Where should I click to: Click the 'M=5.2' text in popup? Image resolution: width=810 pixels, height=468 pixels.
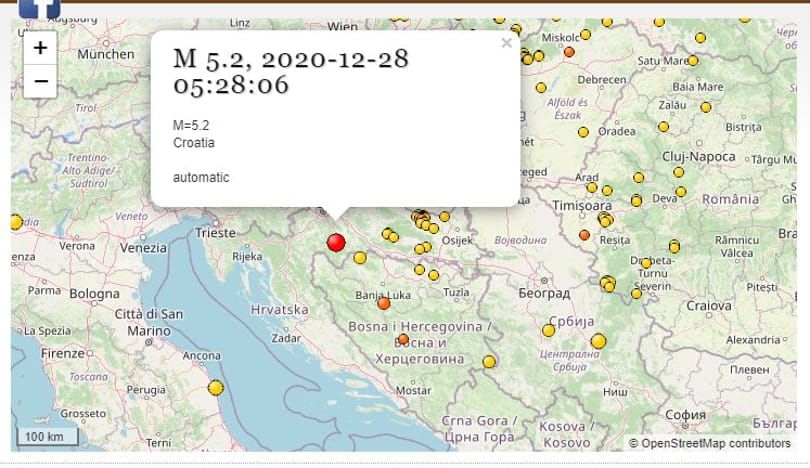tap(191, 125)
